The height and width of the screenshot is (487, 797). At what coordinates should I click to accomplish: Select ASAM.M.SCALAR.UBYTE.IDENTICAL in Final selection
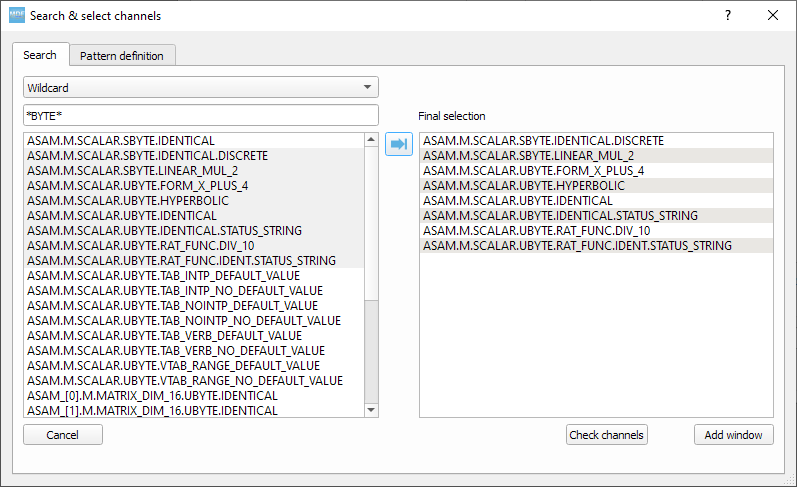596,200
